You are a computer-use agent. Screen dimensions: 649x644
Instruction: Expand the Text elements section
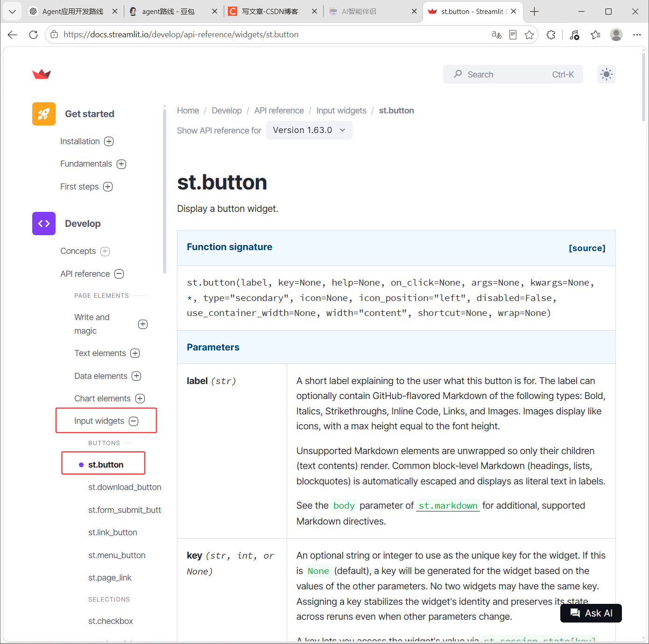(x=135, y=353)
